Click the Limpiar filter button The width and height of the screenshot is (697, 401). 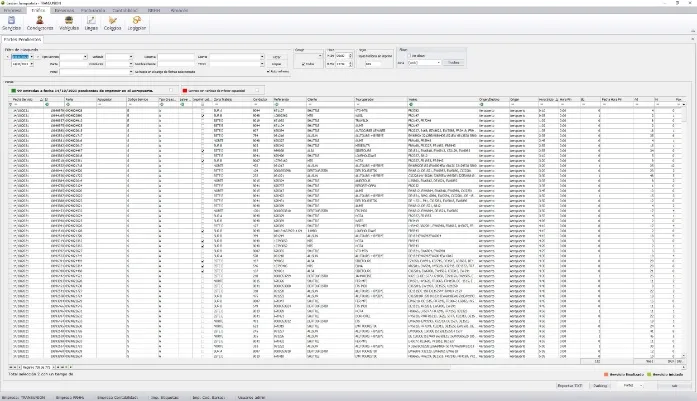276,64
